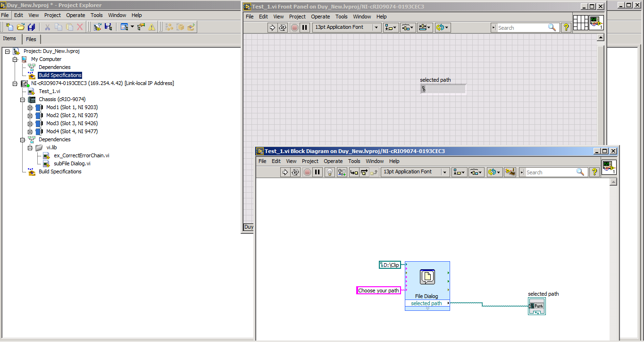The width and height of the screenshot is (644, 342).
Task: Open Align Objects dropdown in Block Diagram
Action: 459,172
